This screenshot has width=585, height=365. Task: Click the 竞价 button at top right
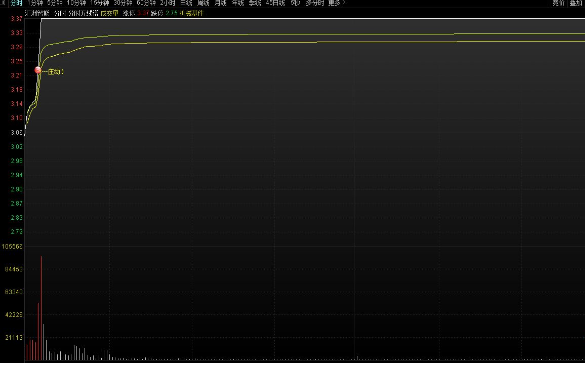[559, 3]
